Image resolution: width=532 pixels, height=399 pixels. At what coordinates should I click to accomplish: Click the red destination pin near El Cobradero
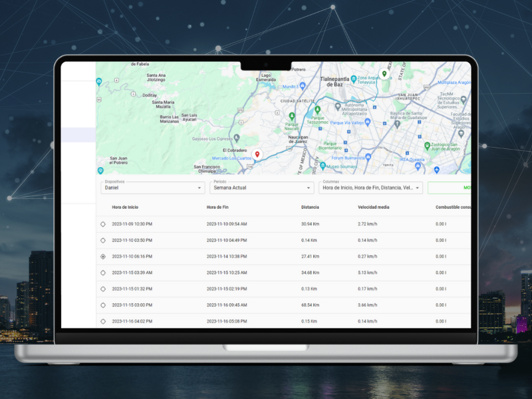coord(257,155)
